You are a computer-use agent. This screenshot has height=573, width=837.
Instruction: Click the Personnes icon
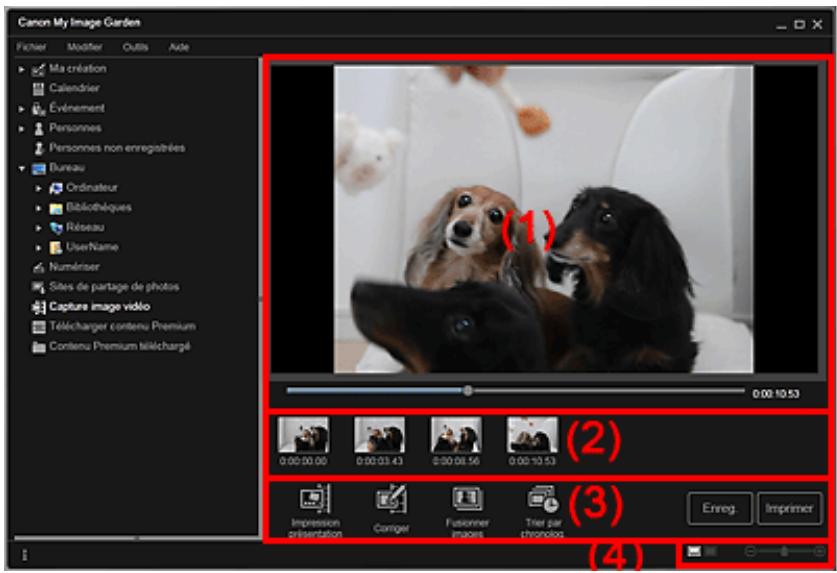[x=38, y=129]
